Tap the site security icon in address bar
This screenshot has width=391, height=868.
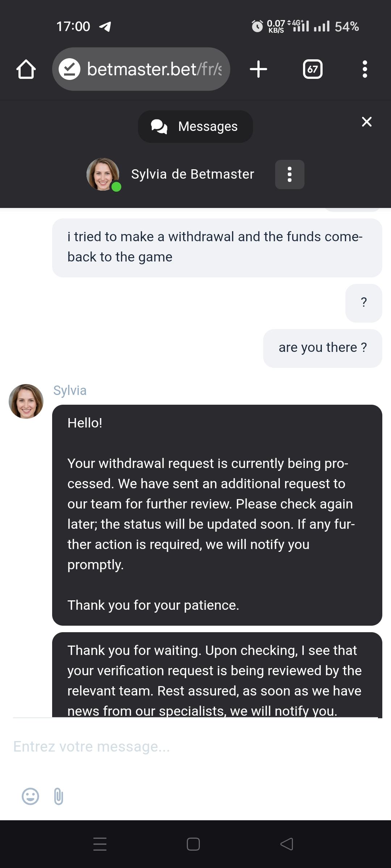70,69
